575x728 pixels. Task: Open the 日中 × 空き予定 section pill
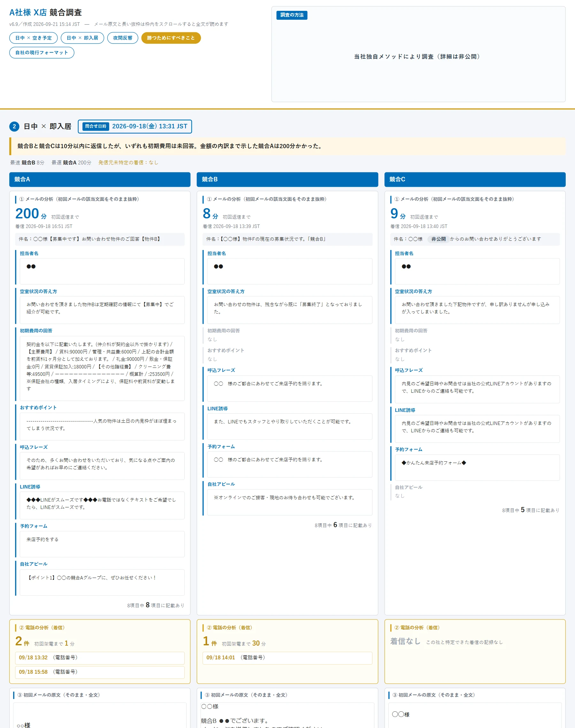point(33,38)
